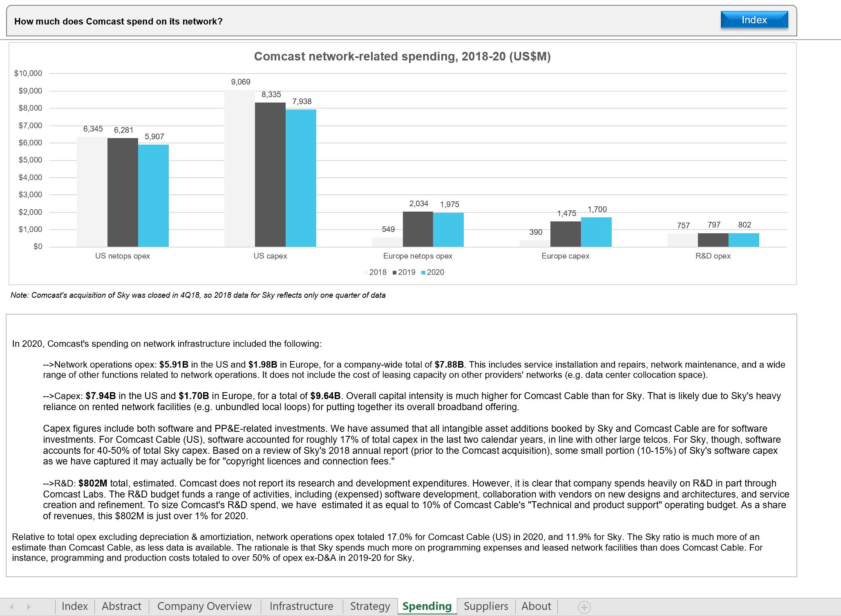Switch to the Abstract tab

[x=121, y=606]
